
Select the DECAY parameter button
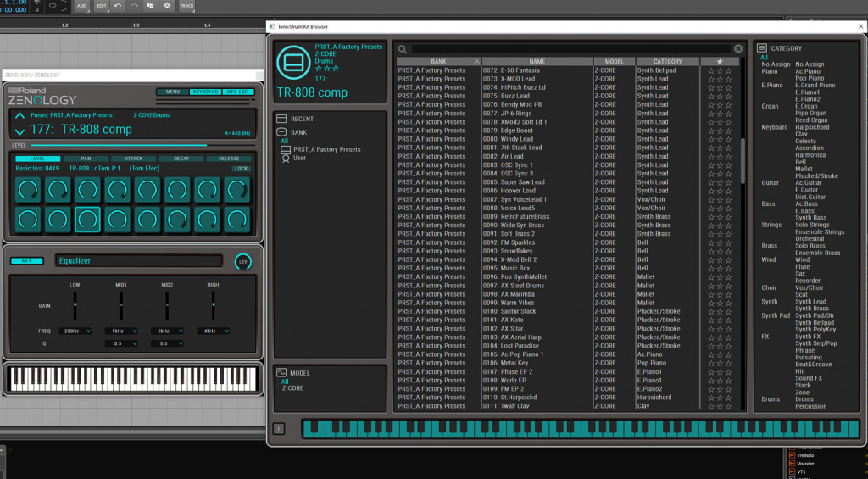point(181,159)
